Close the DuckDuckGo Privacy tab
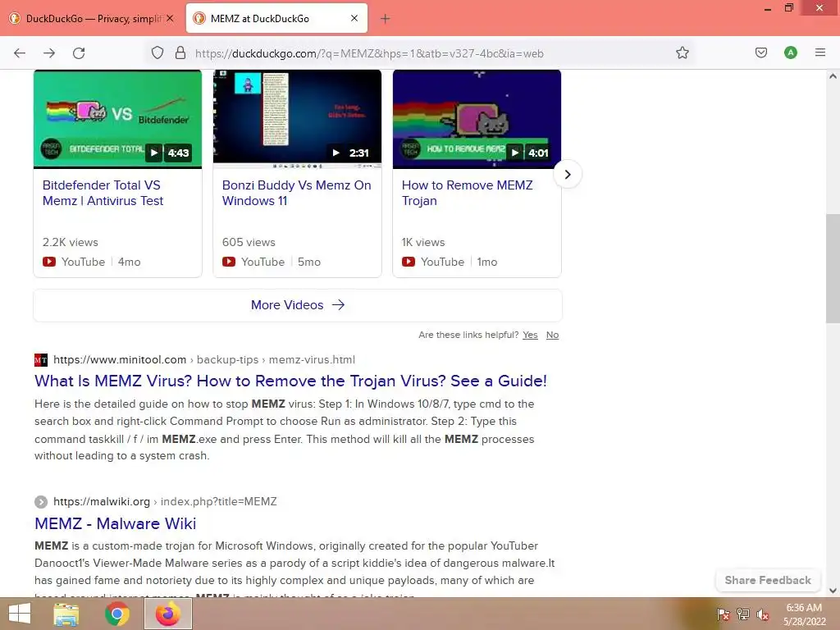This screenshot has width=840, height=630. pos(170,18)
